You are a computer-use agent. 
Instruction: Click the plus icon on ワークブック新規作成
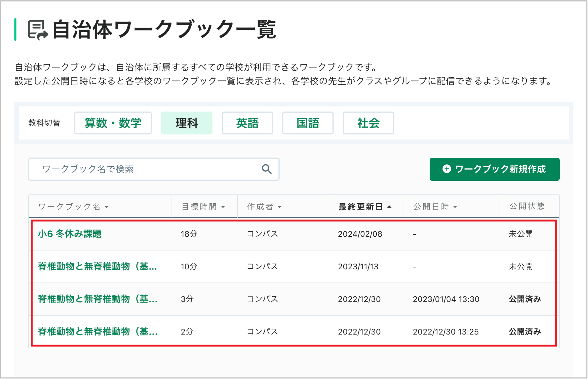click(x=447, y=169)
